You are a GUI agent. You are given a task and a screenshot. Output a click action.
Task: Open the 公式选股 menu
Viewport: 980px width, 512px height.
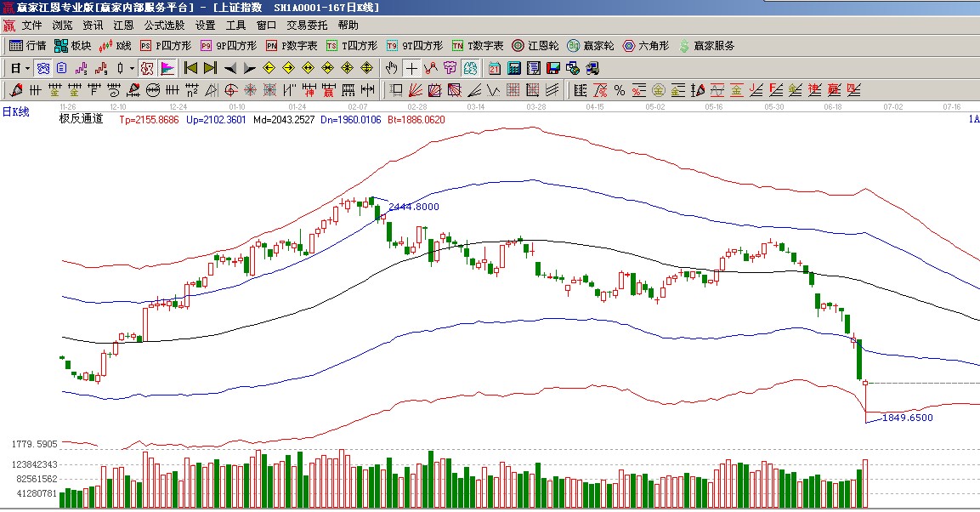point(164,26)
